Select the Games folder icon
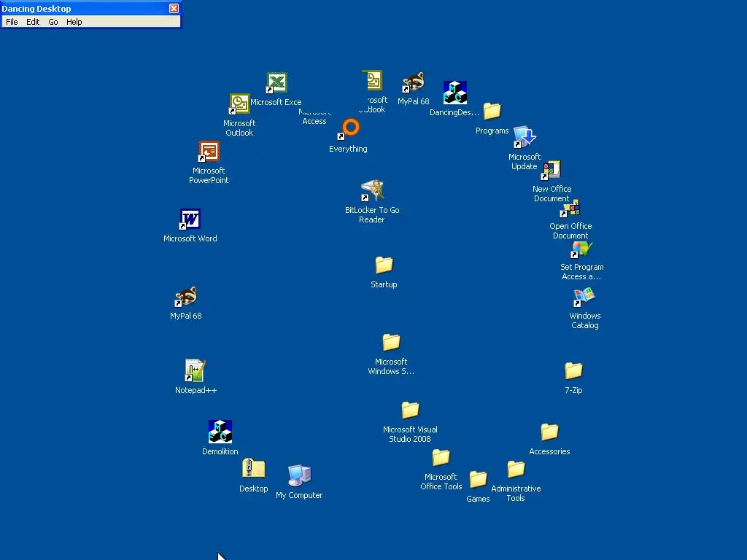The image size is (747, 560). (478, 479)
